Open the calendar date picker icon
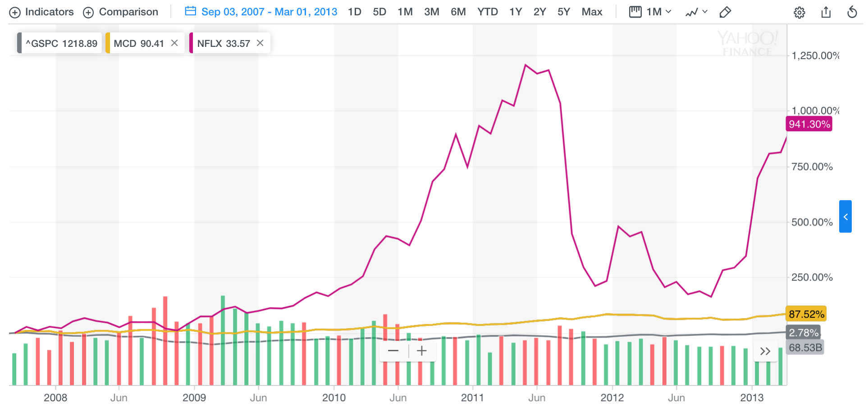Screen dimensions: 868x413 (191, 11)
